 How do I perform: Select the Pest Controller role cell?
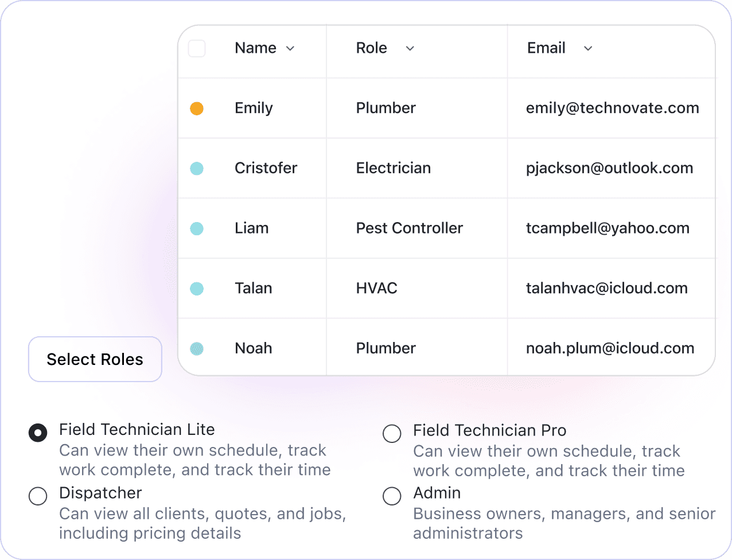coord(409,228)
